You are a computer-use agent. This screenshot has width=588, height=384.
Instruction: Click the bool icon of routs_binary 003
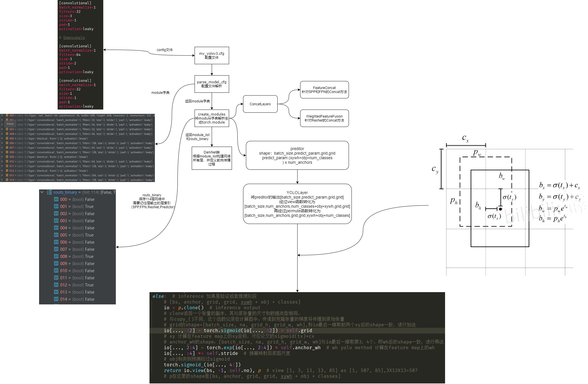56,221
